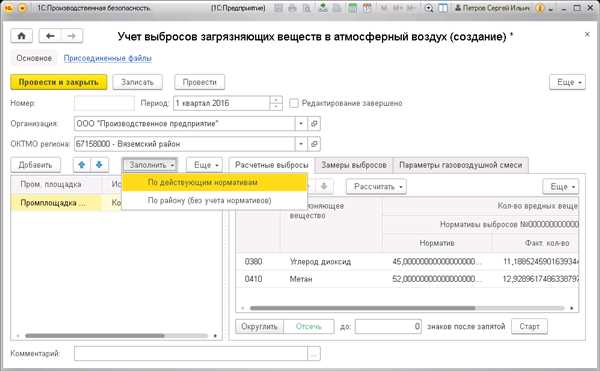Open the ОКТМО региона dropdown arrow
The image size is (600, 371).
301,144
